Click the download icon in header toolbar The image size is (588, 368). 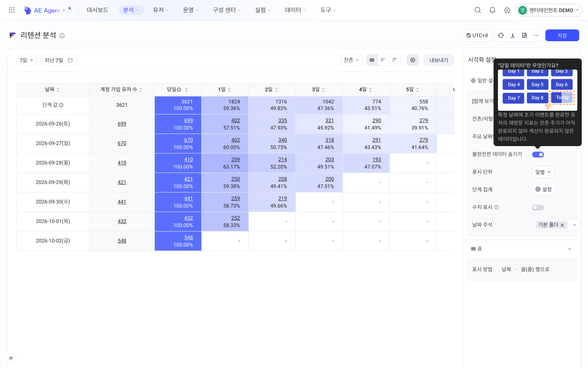513,36
